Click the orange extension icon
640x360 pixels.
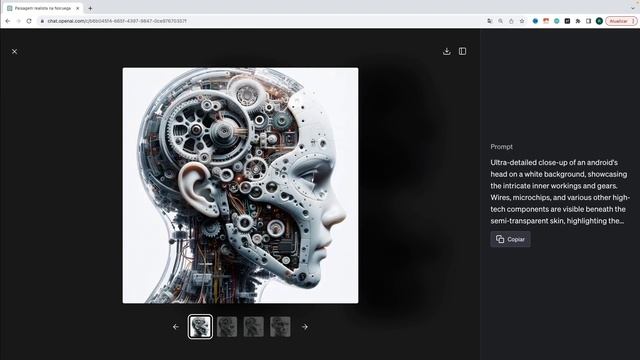(x=546, y=21)
